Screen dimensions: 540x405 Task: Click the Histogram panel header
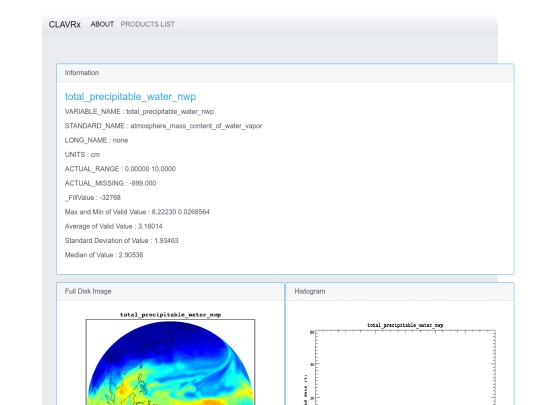400,292
